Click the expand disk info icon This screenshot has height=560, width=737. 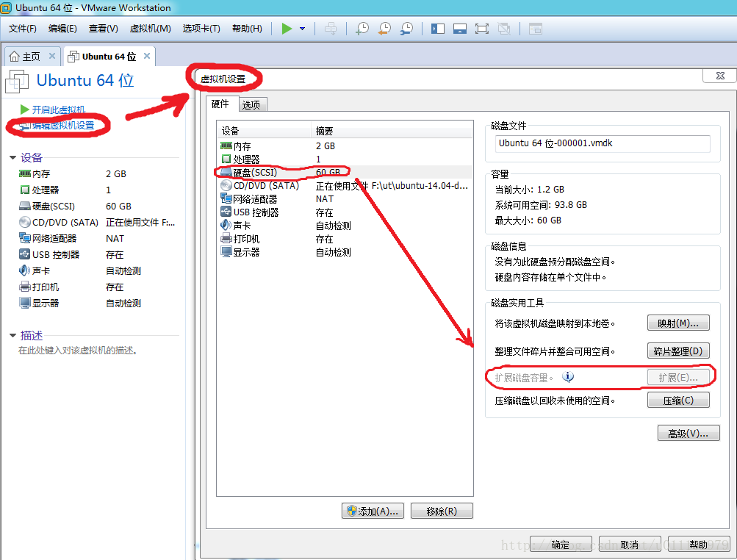tap(568, 377)
